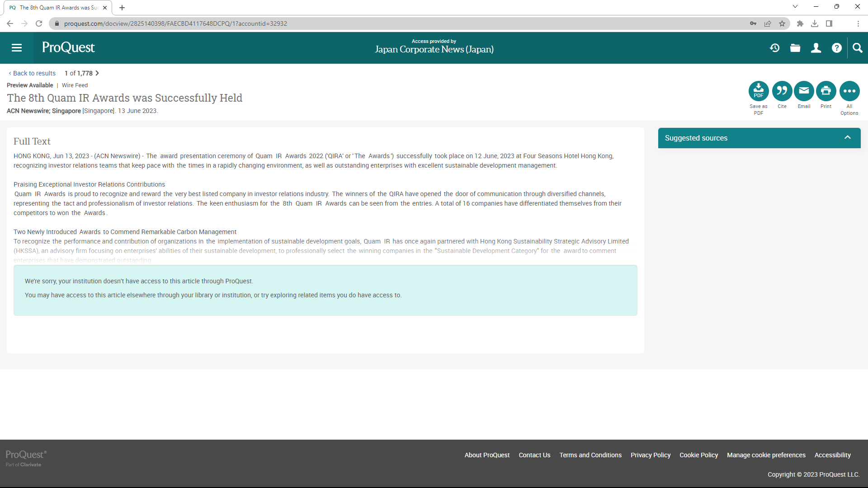The image size is (868, 488).
Task: Open the search magnifier icon in header
Action: [858, 48]
